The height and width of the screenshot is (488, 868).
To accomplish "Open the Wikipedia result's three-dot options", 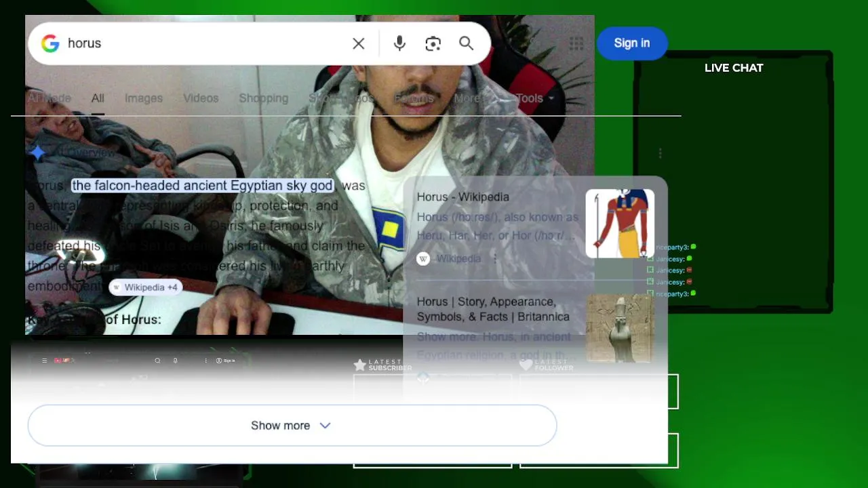I will pyautogui.click(x=495, y=259).
